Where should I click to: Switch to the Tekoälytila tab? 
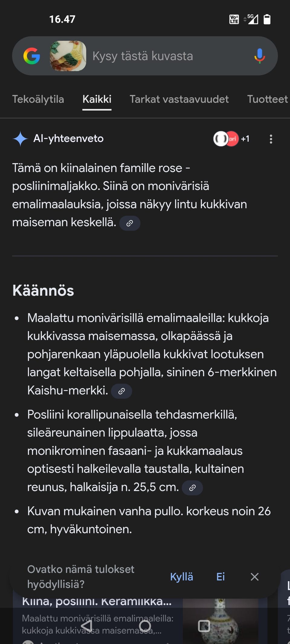coord(38,99)
